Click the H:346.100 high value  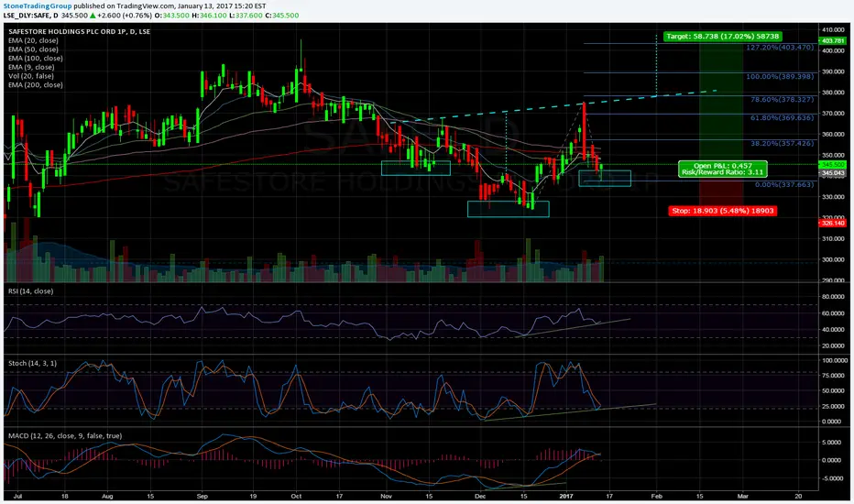point(209,16)
